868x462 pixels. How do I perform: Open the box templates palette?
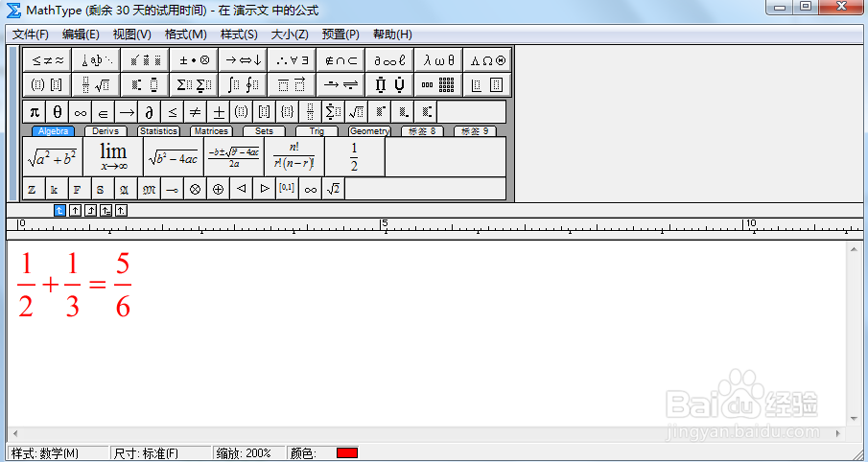486,84
